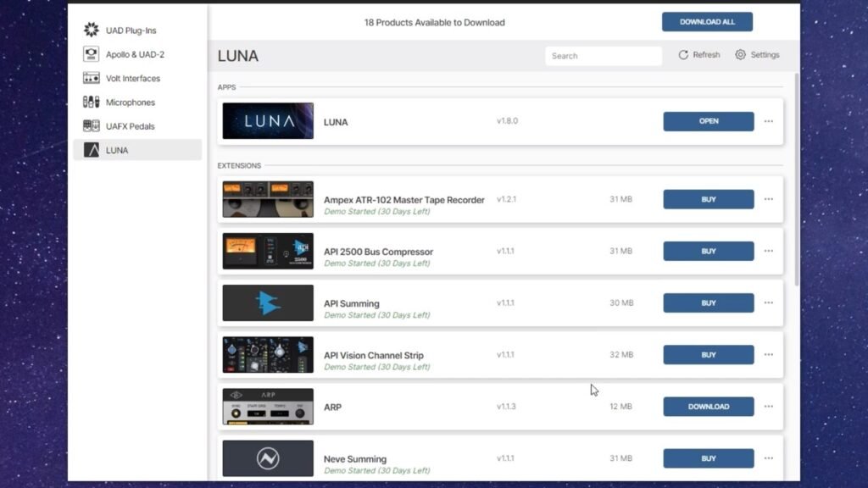Buy Ampex ATR-102 Master Tape Recorder
This screenshot has height=488, width=868.
(709, 199)
